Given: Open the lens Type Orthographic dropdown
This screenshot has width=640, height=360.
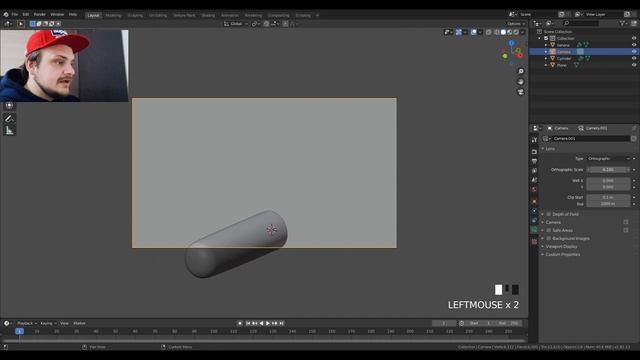Looking at the screenshot, I should 609,159.
